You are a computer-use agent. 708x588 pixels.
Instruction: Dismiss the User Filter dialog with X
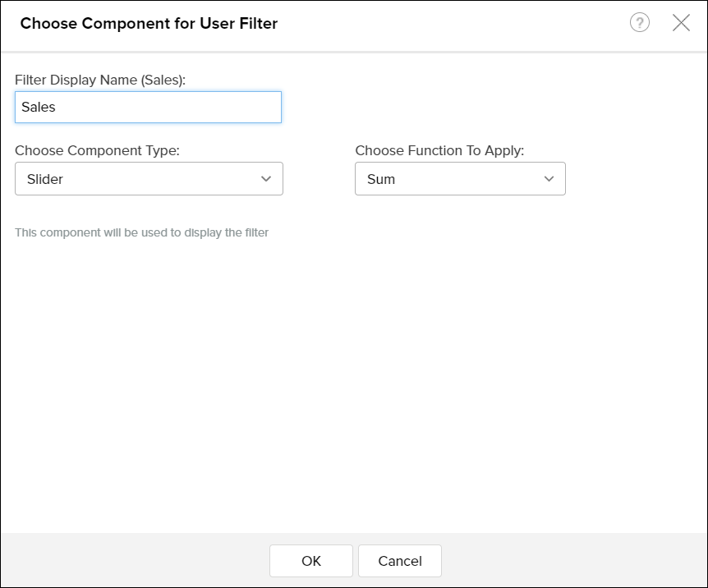(681, 23)
